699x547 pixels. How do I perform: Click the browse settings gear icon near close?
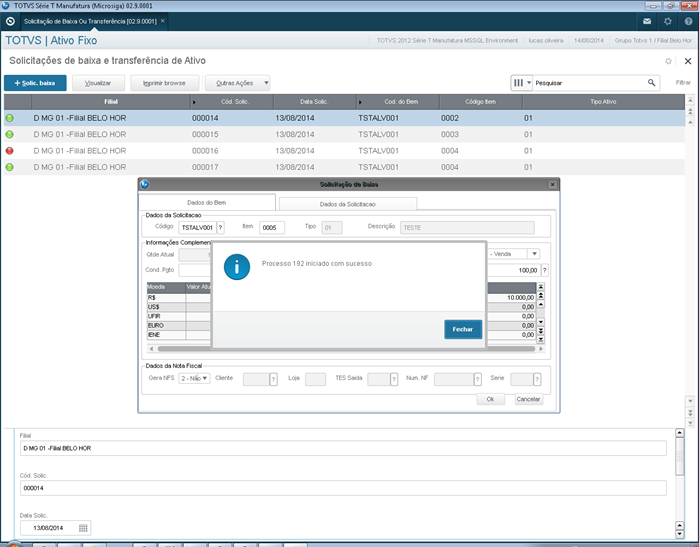tap(668, 61)
